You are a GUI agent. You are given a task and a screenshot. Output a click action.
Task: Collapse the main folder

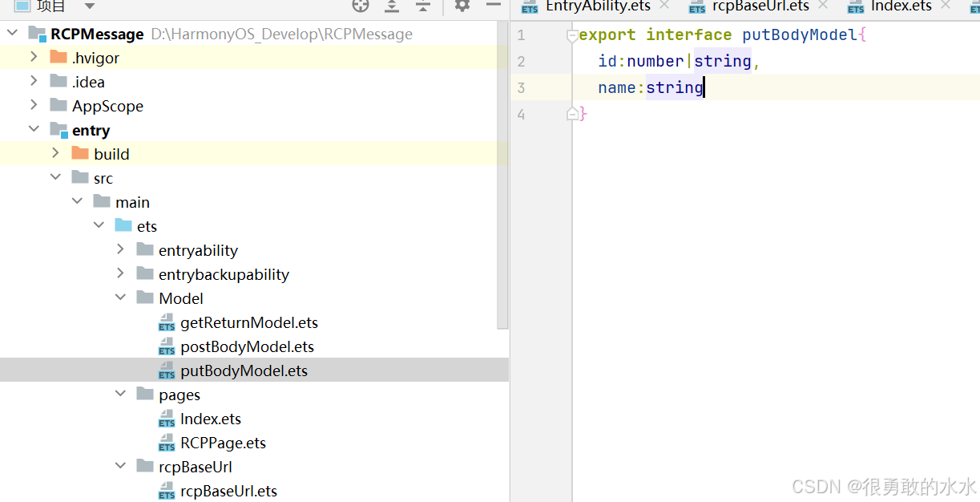pos(77,201)
